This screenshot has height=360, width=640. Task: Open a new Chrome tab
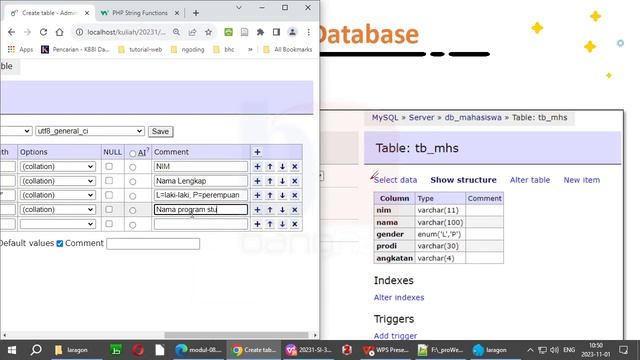[x=196, y=13]
